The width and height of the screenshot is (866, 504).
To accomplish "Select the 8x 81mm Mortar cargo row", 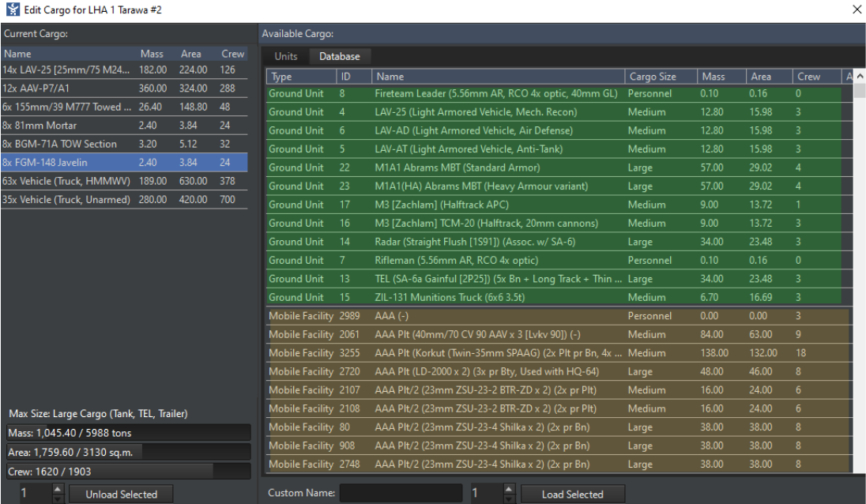I will [79, 125].
